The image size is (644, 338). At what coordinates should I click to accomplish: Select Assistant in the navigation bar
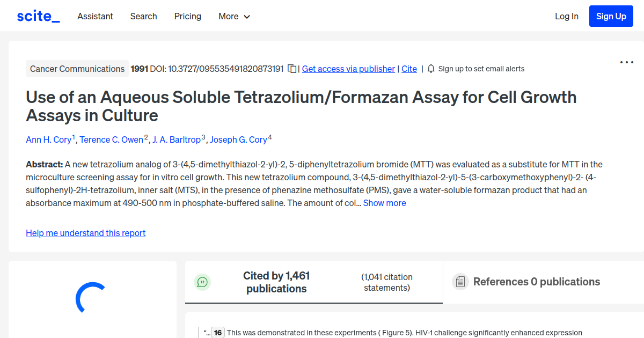tap(95, 16)
